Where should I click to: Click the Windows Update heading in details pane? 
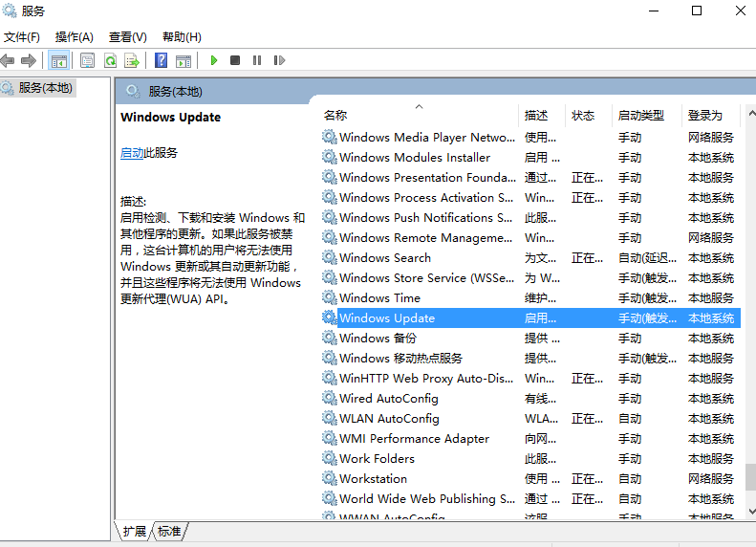pyautogui.click(x=171, y=118)
